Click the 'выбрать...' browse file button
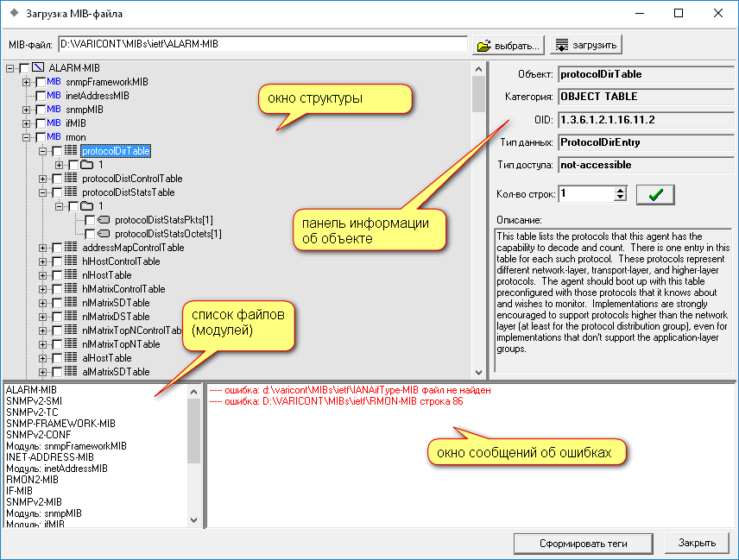The height and width of the screenshot is (560, 739). (509, 45)
